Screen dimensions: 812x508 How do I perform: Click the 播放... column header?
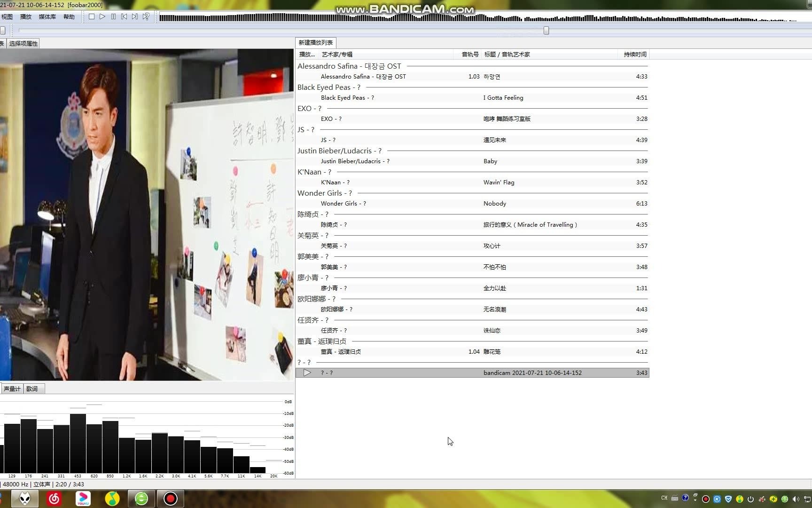307,55
